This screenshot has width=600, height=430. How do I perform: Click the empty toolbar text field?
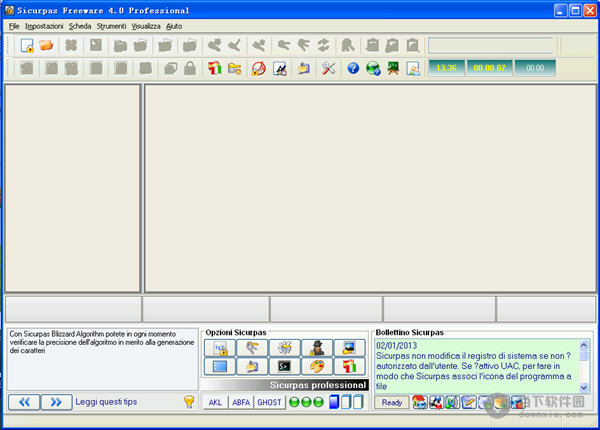pyautogui.click(x=491, y=46)
